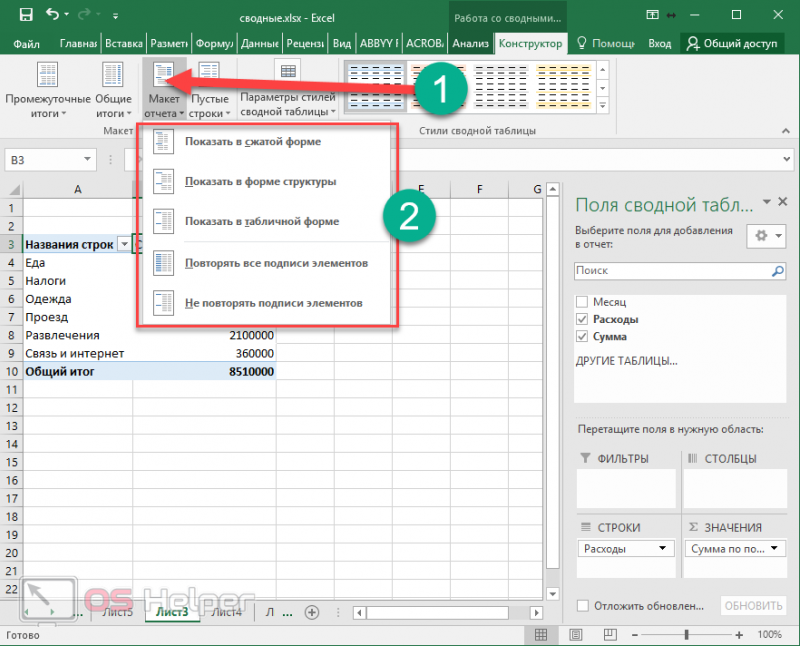Open Пустые строки blank rows menu
Screen dimensions: 800x646
pos(209,90)
